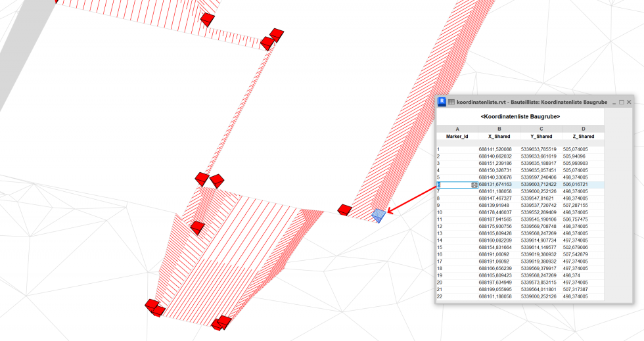Maximize the Koordinatenliste schedule window
The height and width of the screenshot is (341, 644).
(621, 102)
